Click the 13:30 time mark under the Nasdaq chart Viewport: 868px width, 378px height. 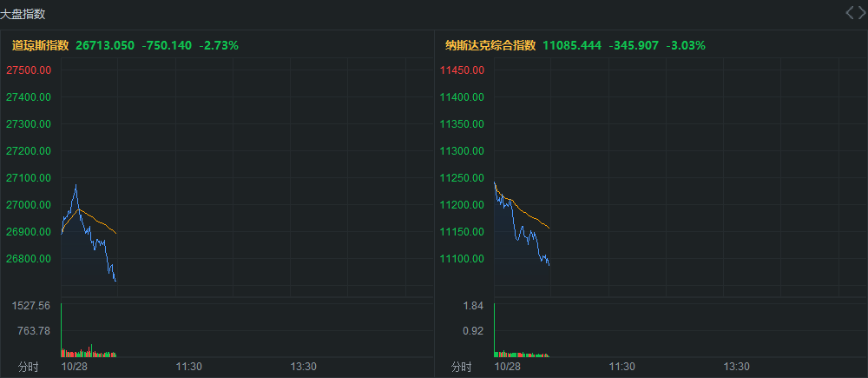pos(737,367)
